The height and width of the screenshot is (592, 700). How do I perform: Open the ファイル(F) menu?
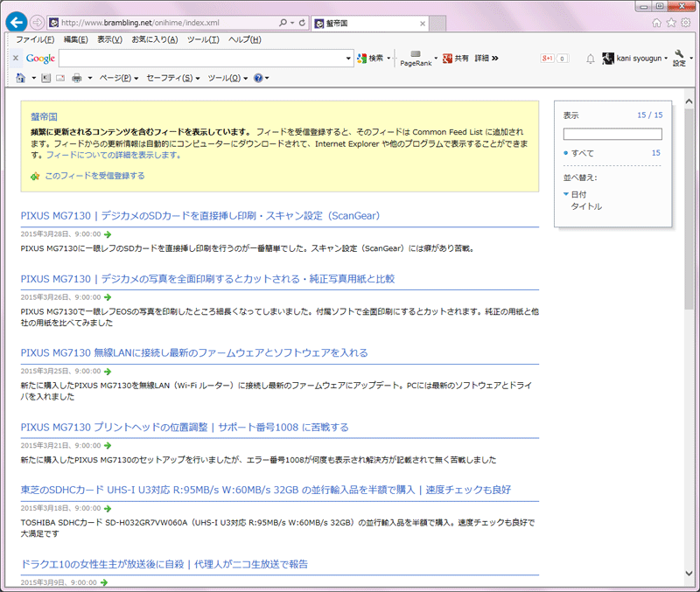[34, 39]
